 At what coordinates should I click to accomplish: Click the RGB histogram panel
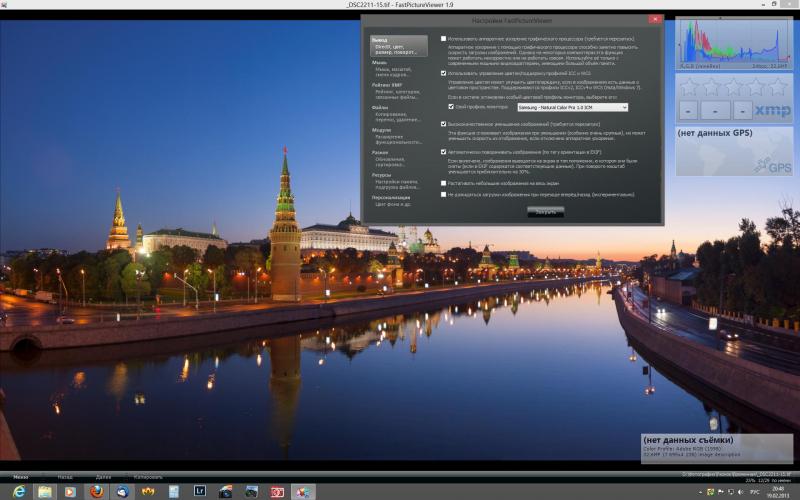tap(734, 43)
